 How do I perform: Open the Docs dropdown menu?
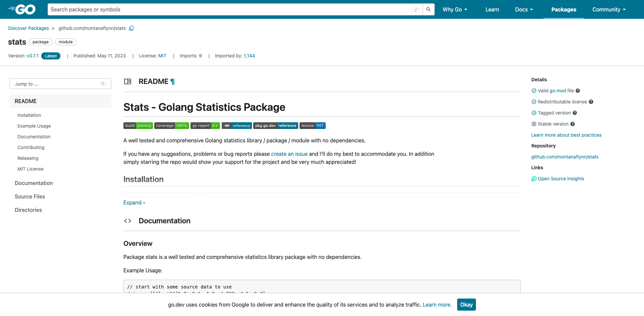point(524,9)
